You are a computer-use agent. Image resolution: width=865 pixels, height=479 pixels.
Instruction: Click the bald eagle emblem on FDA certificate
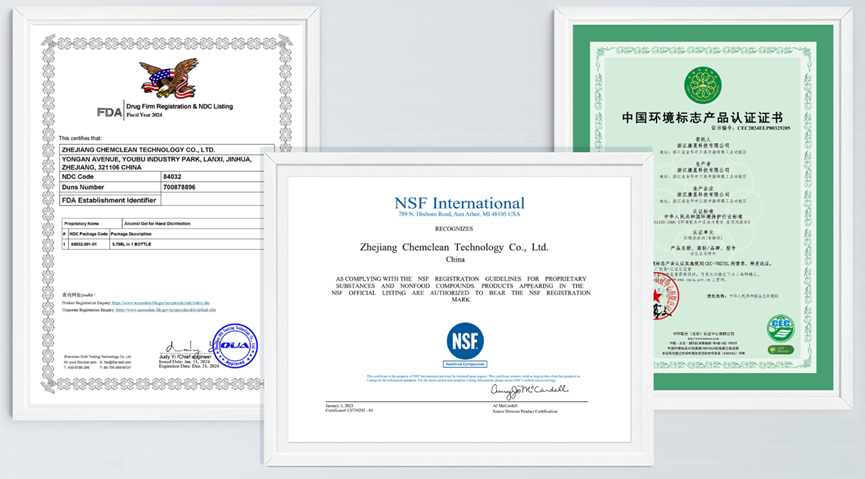(x=168, y=78)
